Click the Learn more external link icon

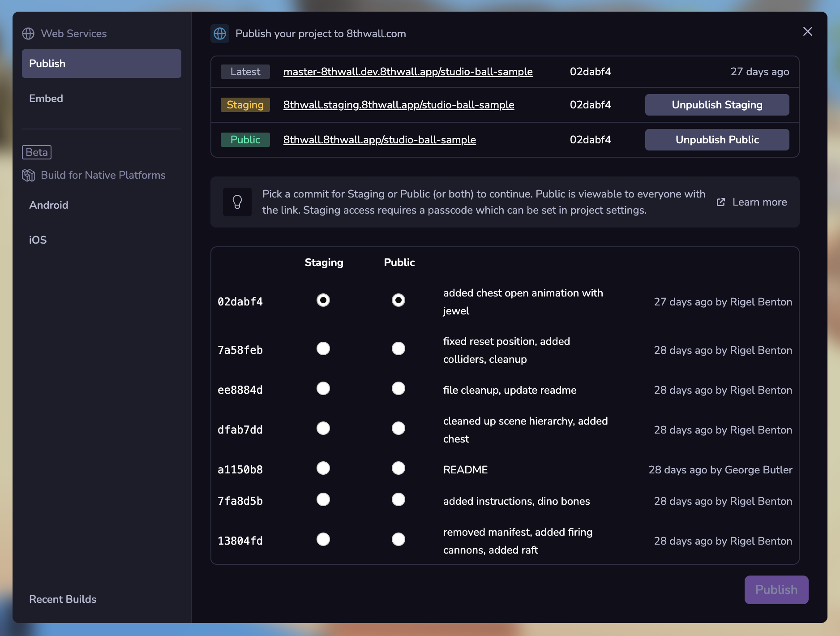point(721,202)
